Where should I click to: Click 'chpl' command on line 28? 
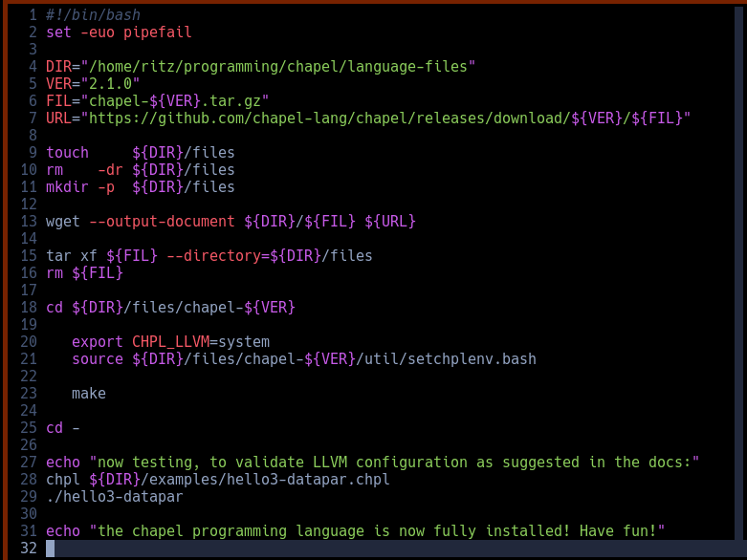click(63, 479)
